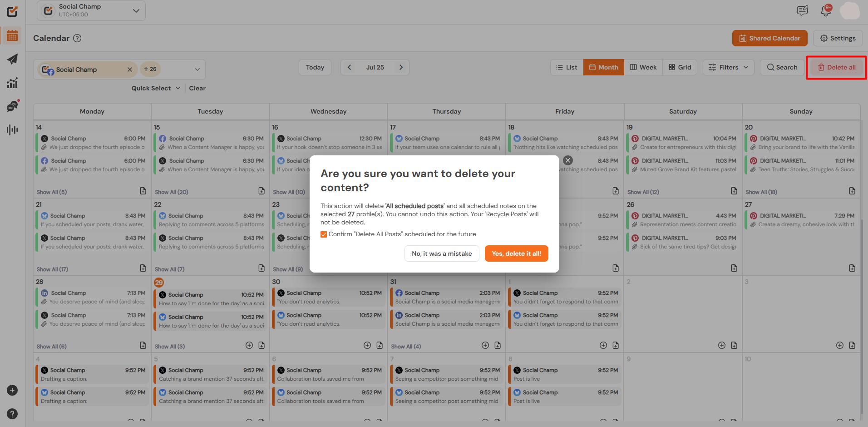
Task: Go to previous month arrow
Action: [349, 67]
